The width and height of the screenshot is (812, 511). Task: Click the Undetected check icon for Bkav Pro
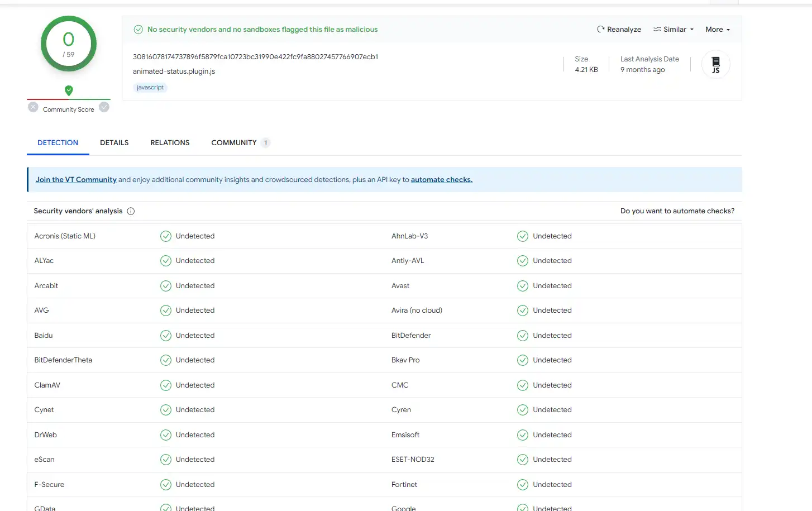tap(523, 360)
